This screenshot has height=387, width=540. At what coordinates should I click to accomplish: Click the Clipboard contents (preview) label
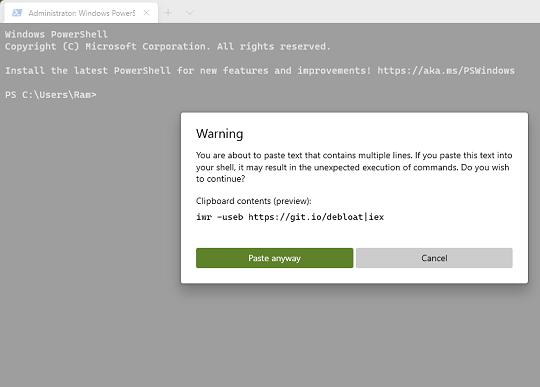pos(253,201)
